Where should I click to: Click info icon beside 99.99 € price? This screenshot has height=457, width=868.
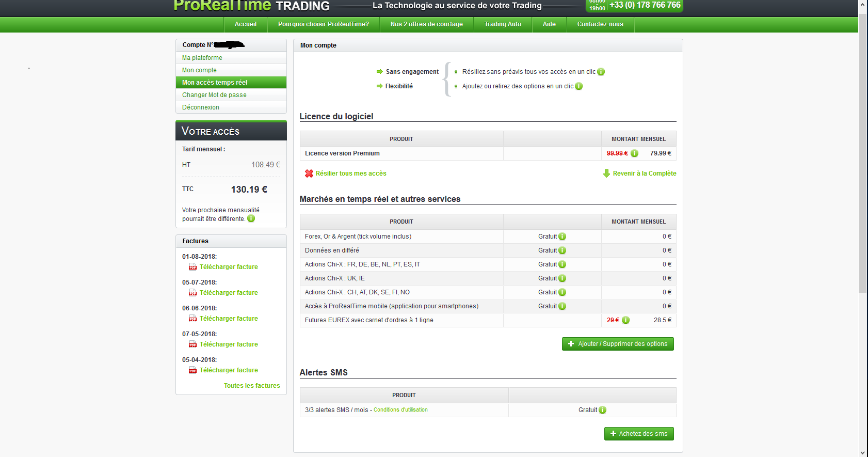coord(634,153)
